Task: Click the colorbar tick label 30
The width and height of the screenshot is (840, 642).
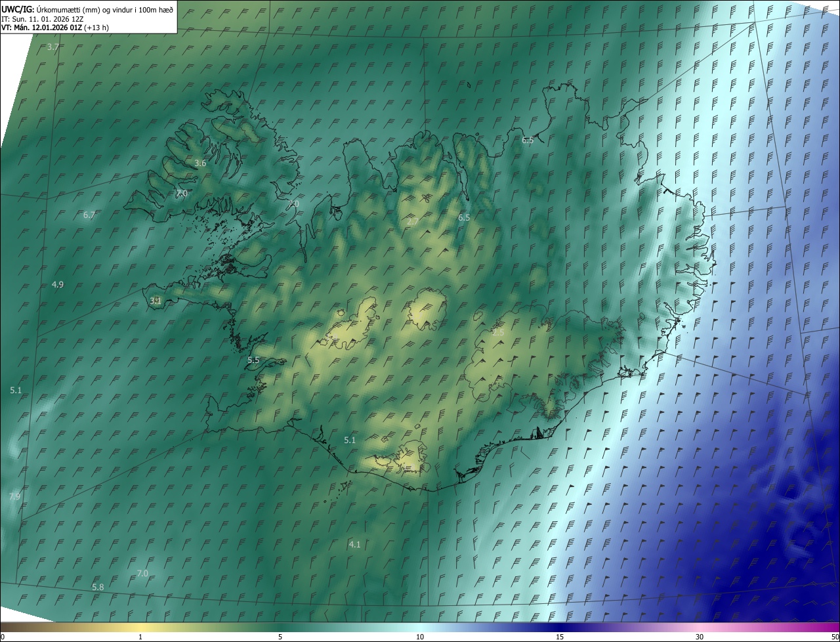Action: 700,637
